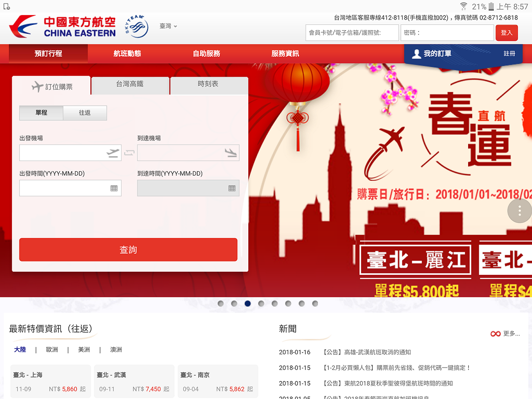This screenshot has width=532, height=399.
Task: Click the 出發機場 departure airport field
Action: click(x=70, y=153)
